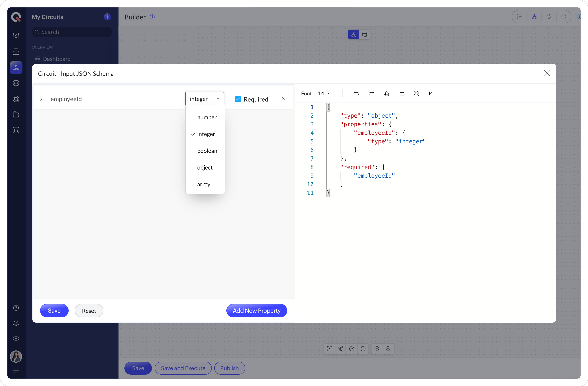Click the format lines icon in editor
The image size is (588, 386).
(401, 93)
